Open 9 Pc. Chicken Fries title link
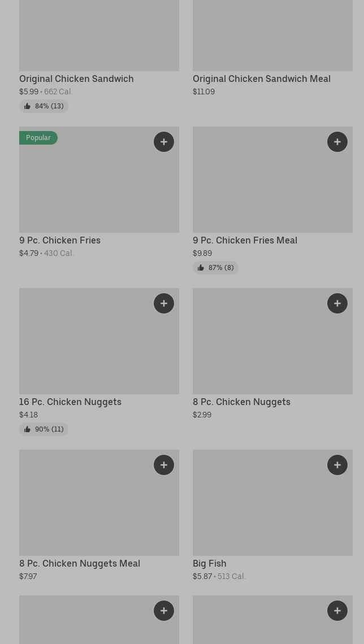 (x=60, y=241)
